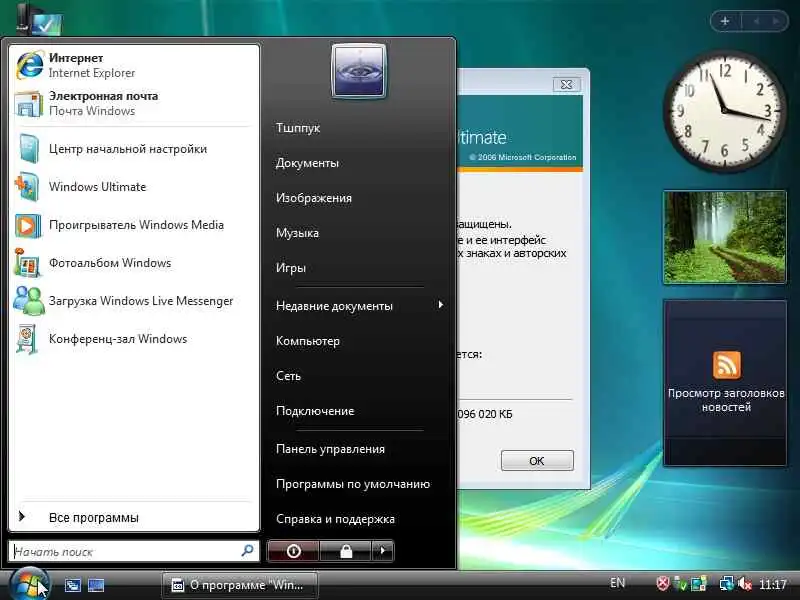The image size is (800, 600).
Task: Click the lock computer button
Action: [x=346, y=551]
